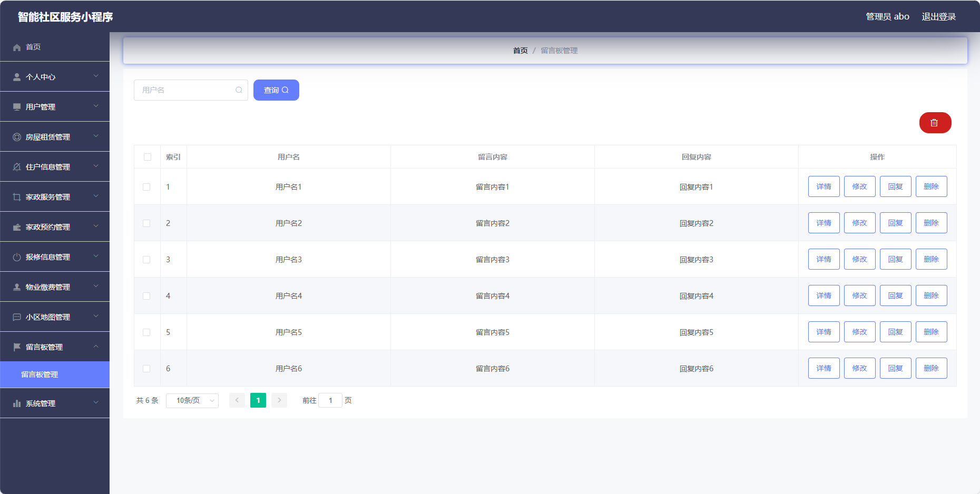Image resolution: width=980 pixels, height=494 pixels.
Task: Click 详情 for row 用户名5
Action: [824, 332]
